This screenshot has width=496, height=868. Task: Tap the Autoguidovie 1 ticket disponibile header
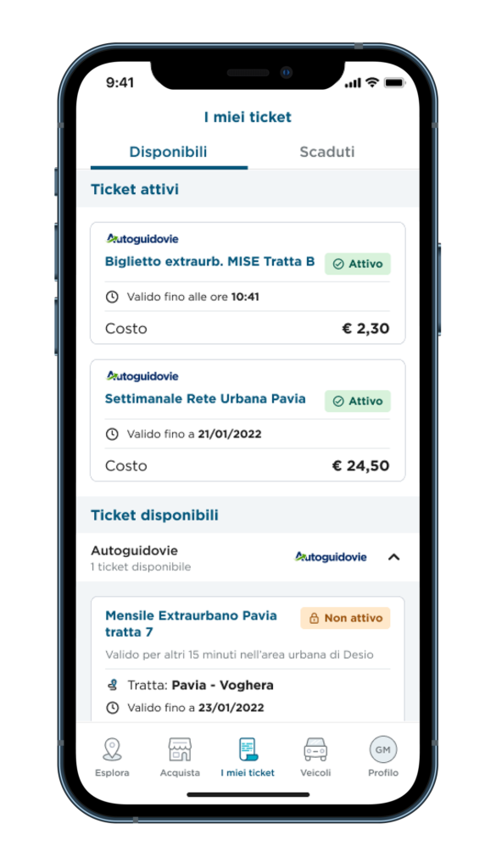[248, 558]
